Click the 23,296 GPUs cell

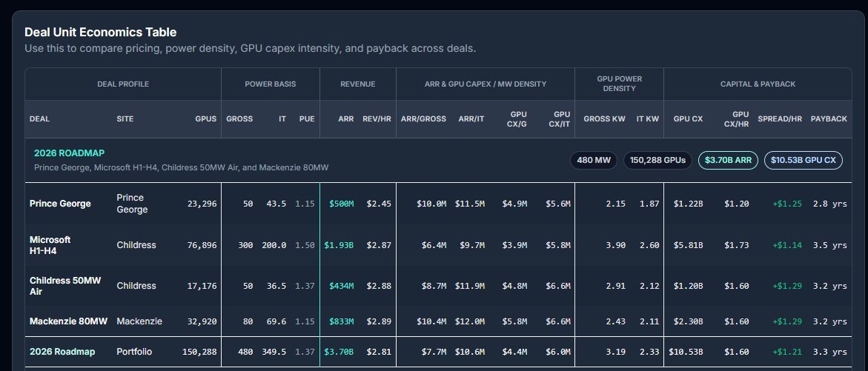[x=202, y=204]
